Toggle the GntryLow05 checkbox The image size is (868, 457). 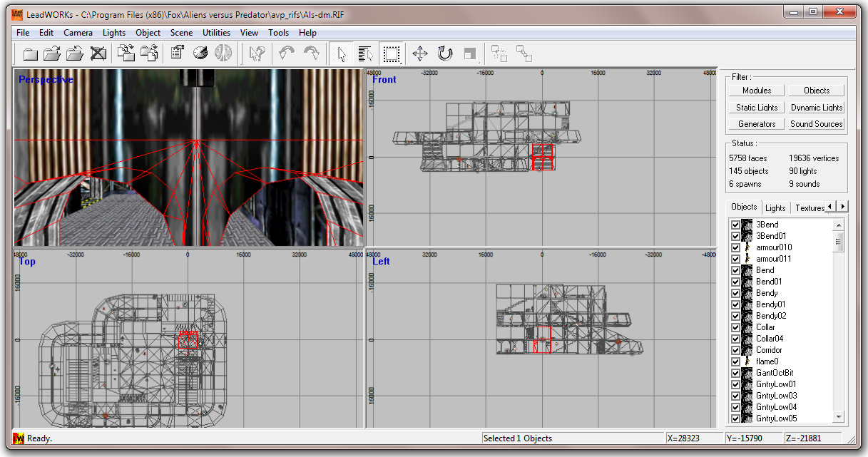(x=735, y=419)
